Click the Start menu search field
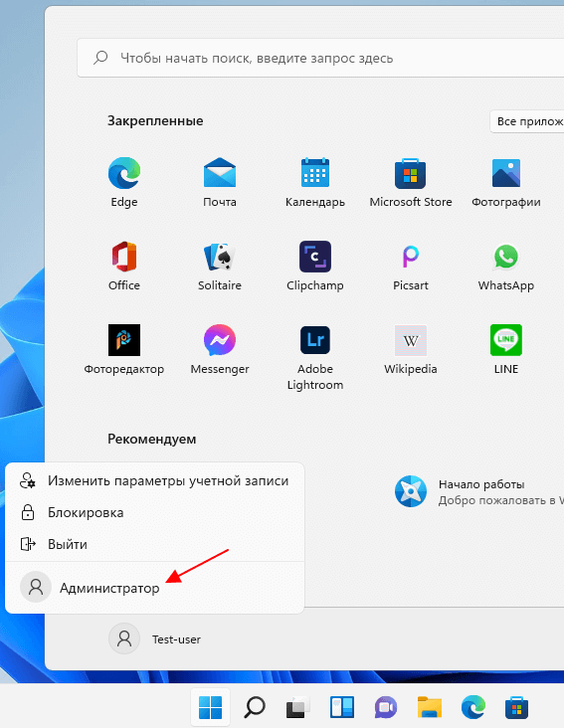 [x=320, y=58]
